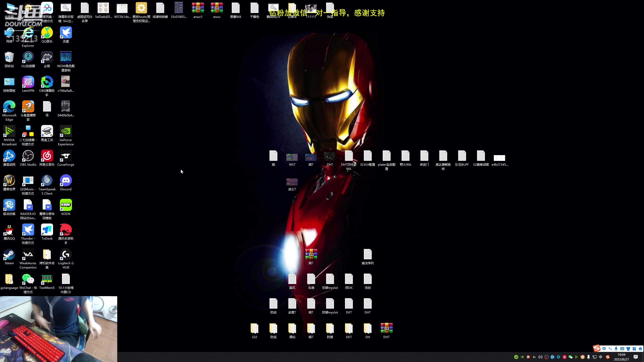The height and width of the screenshot is (362, 644).
Task: Select the TeamSpeak 3 Client icon
Action: click(x=47, y=185)
